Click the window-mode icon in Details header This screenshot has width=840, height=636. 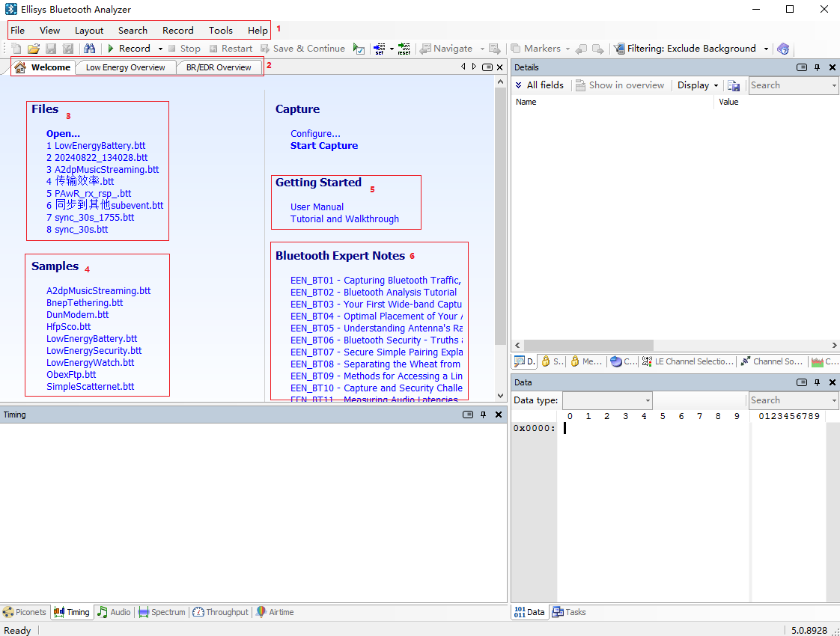801,67
